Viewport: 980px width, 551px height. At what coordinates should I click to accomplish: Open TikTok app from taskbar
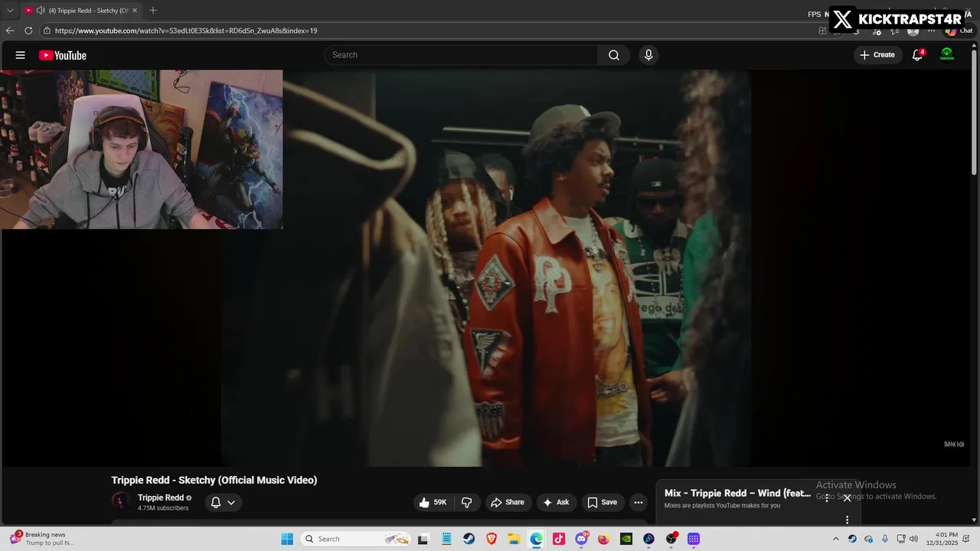pyautogui.click(x=559, y=539)
